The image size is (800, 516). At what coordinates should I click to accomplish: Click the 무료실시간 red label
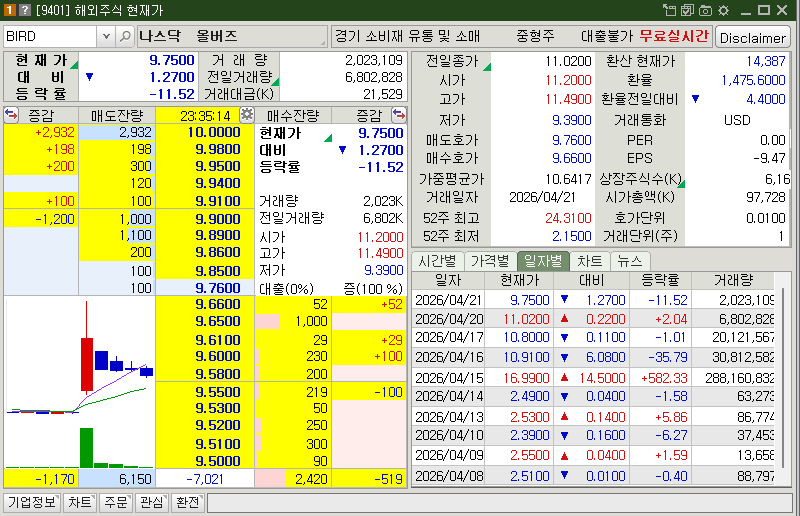coord(674,36)
